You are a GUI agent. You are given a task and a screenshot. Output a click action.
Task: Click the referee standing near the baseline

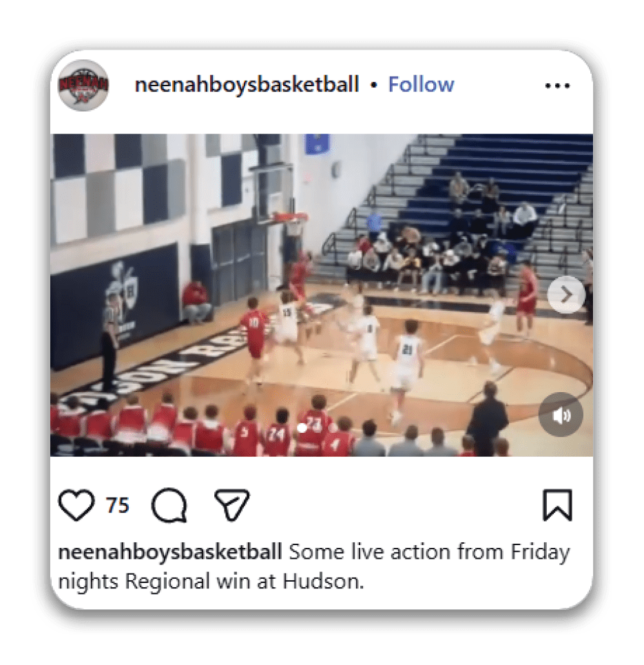point(109,339)
